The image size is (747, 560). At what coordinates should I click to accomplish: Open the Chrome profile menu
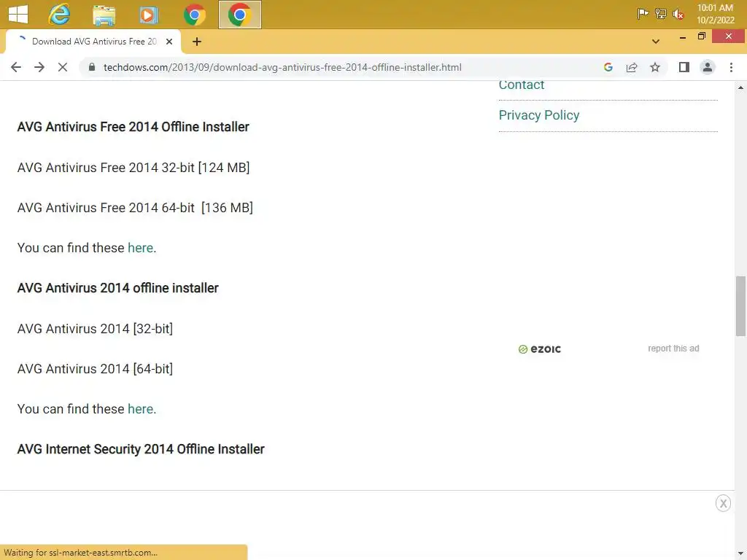(708, 67)
